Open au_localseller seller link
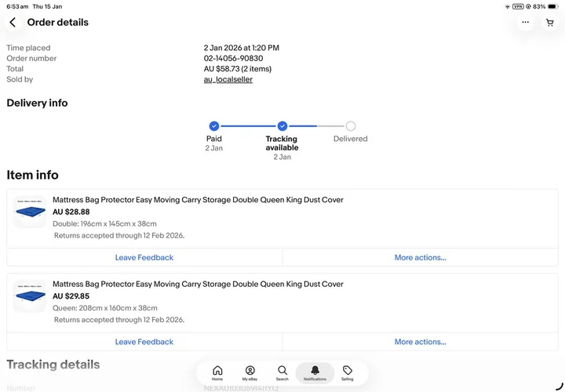Viewport: 565px width, 392px height. [x=228, y=79]
